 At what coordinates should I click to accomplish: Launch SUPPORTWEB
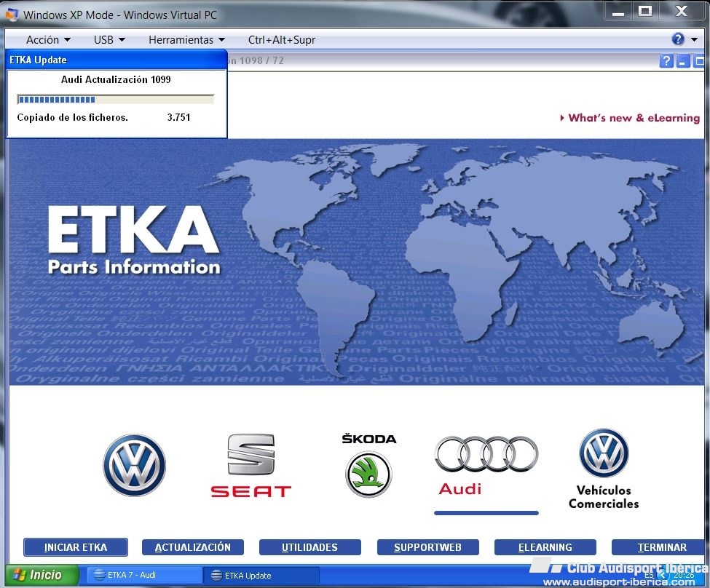[428, 547]
